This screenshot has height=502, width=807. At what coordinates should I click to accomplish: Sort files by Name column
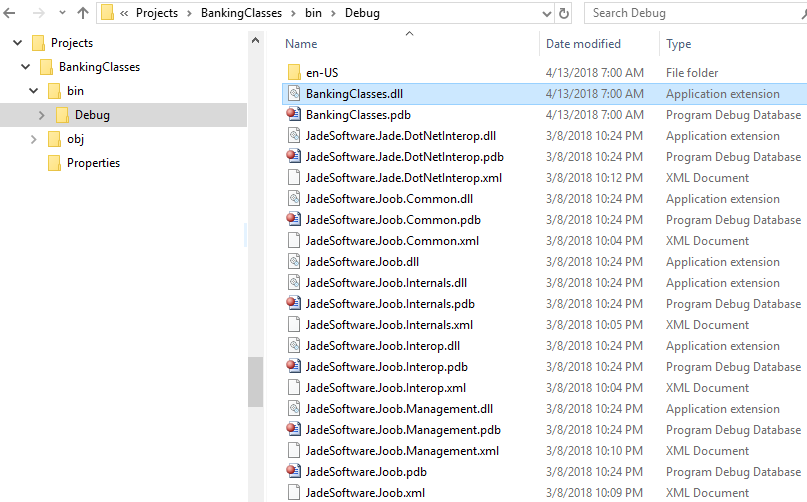pyautogui.click(x=301, y=44)
